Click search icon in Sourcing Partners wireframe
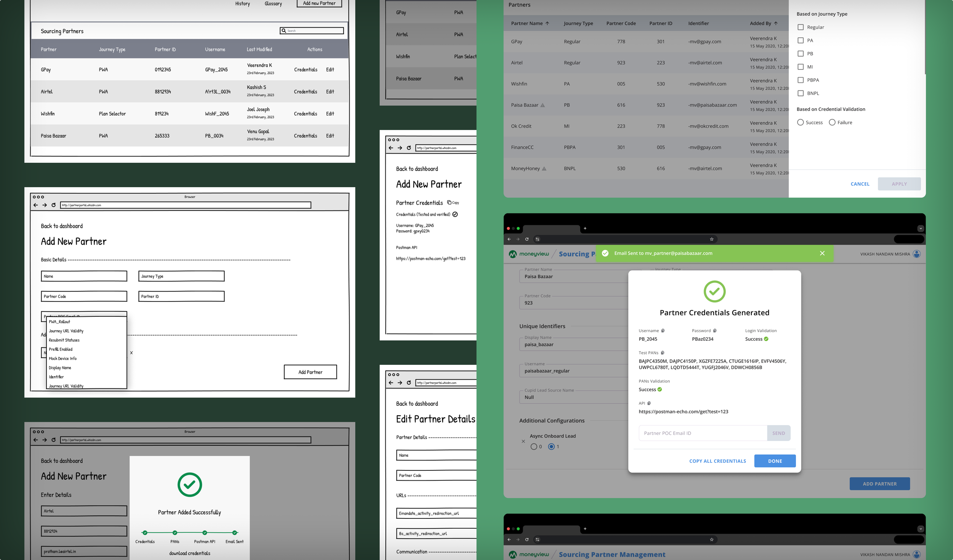This screenshot has width=953, height=560. coord(284,30)
